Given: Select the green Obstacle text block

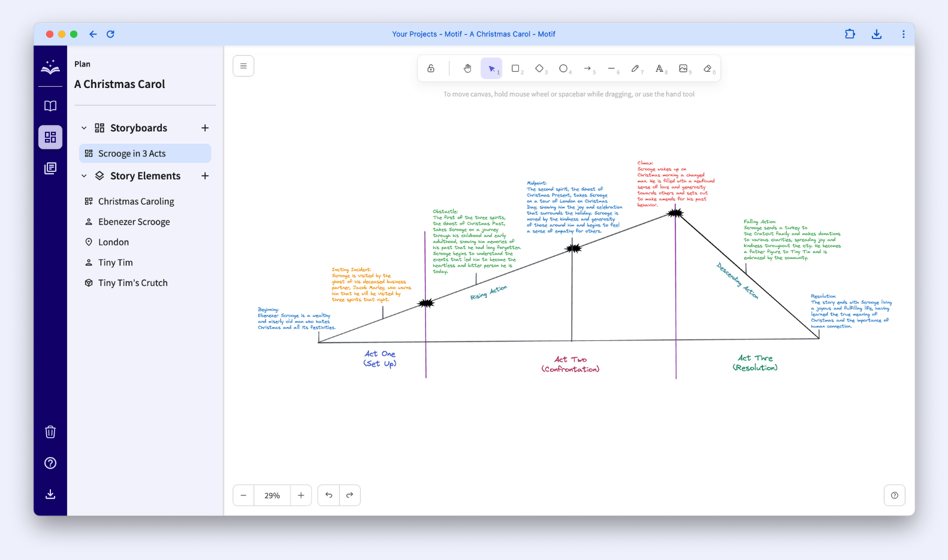Looking at the screenshot, I should tap(477, 241).
